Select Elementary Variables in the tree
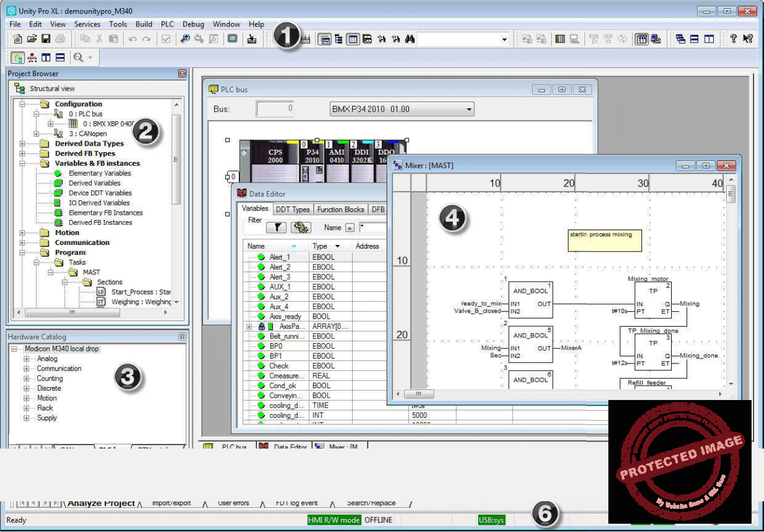The height and width of the screenshot is (532, 764). [x=100, y=173]
